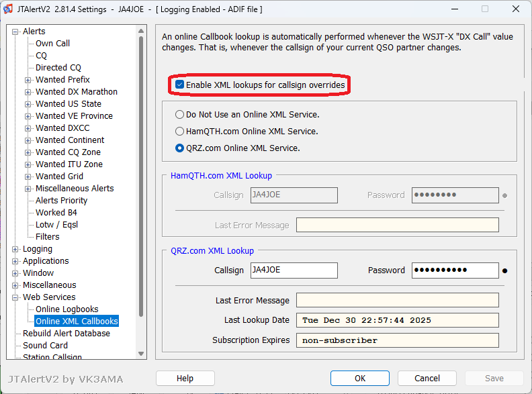Click the Help button
This screenshot has width=532, height=394.
[185, 378]
